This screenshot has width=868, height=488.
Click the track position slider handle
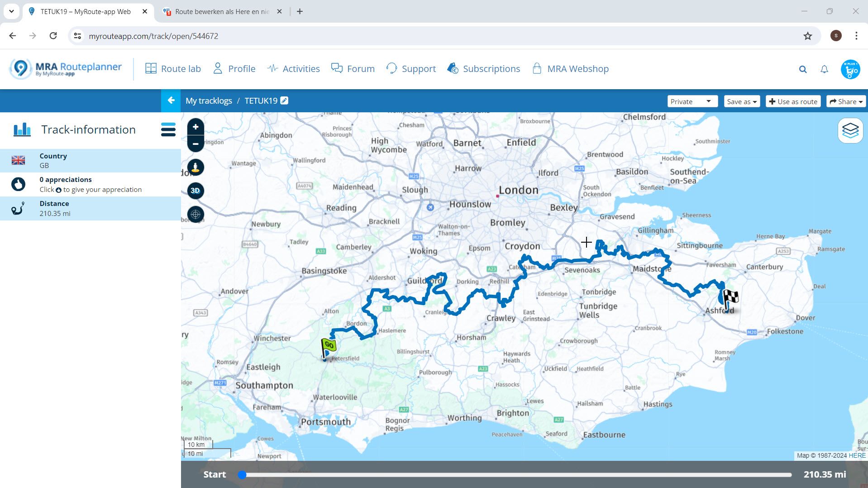(242, 474)
